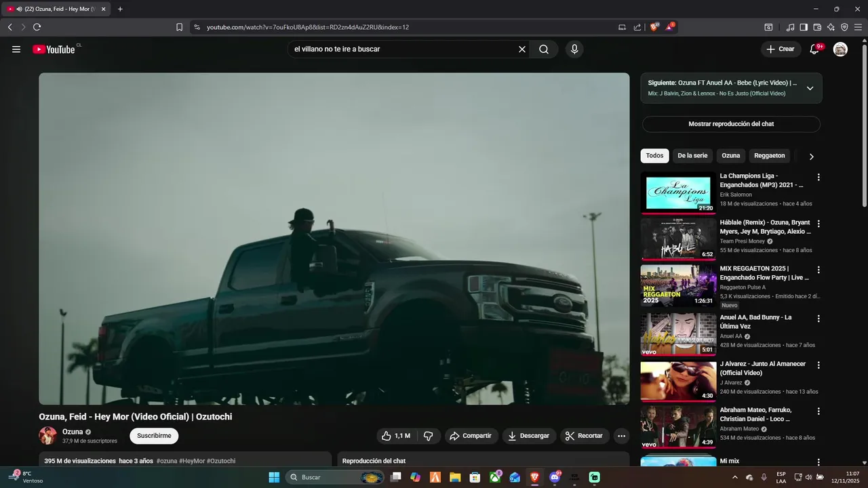This screenshot has width=868, height=488.
Task: Open File Explorer from the taskbar
Action: click(x=455, y=477)
